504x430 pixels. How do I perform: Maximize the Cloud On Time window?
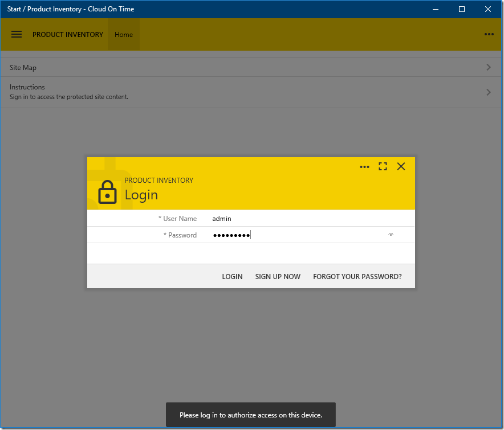(x=462, y=9)
